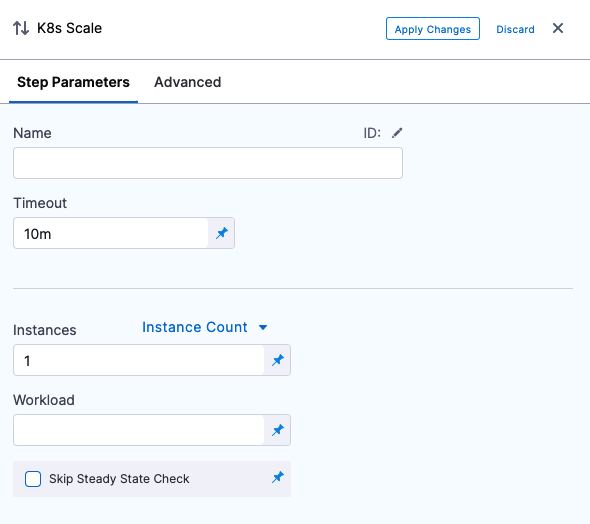590x524 pixels.
Task: Close the K8s Scale panel with X
Action: pyautogui.click(x=558, y=28)
